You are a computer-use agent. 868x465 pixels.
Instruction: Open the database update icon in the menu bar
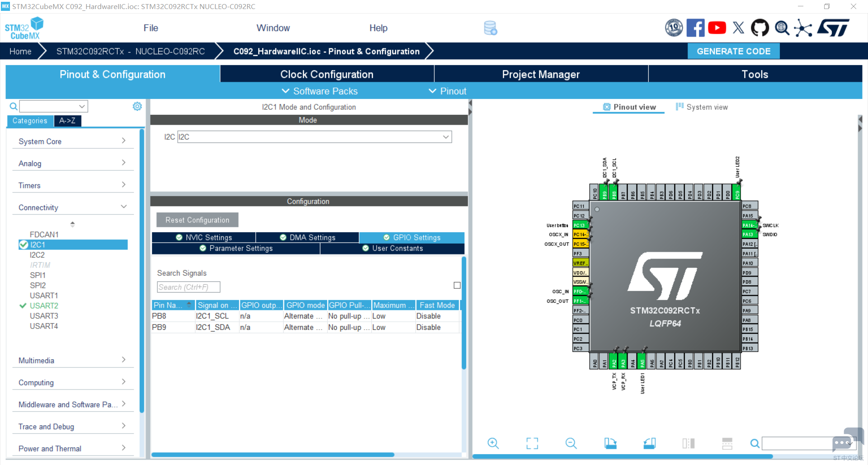491,28
